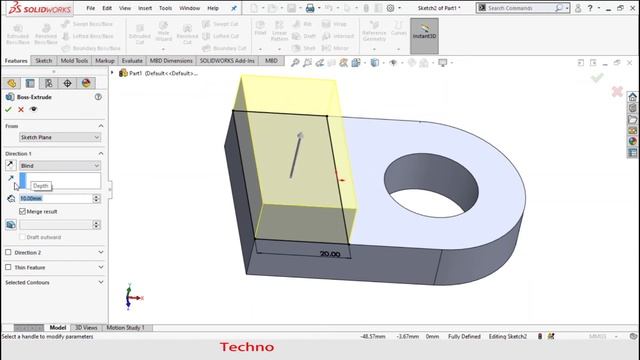The height and width of the screenshot is (360, 640).
Task: Open the ConfigurationManager tab icon
Action: click(49, 83)
